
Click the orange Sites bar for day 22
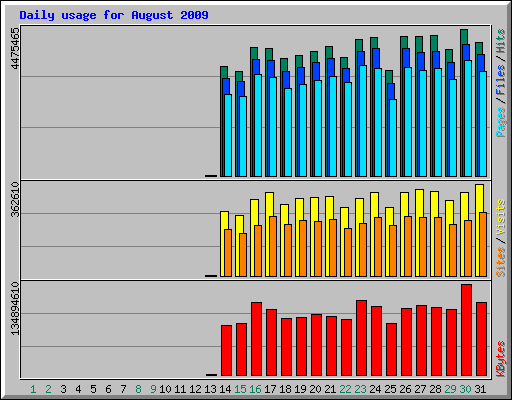[348, 252]
